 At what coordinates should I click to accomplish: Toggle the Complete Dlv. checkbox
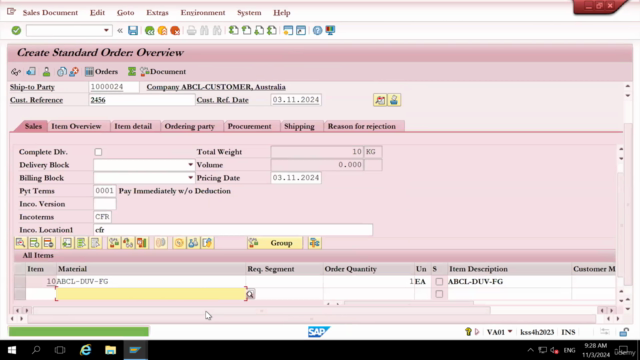98,152
